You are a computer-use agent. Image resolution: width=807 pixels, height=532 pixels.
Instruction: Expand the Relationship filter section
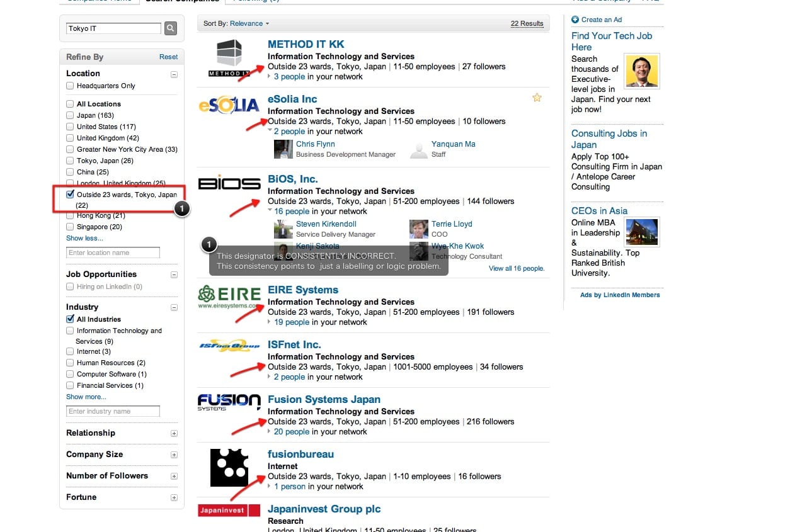tap(175, 434)
